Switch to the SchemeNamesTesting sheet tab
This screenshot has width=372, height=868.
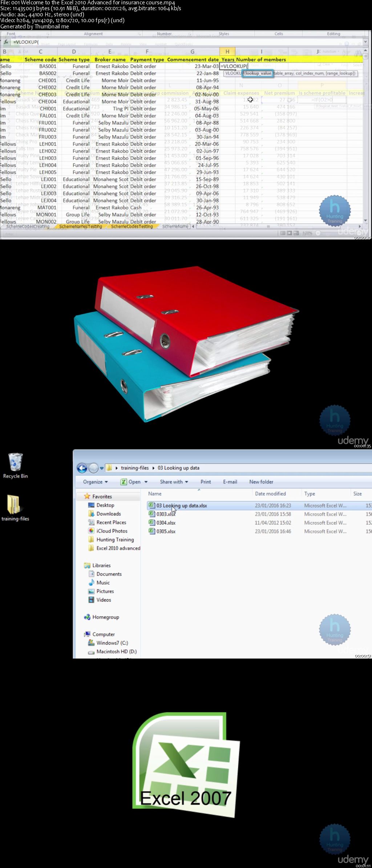(80, 227)
